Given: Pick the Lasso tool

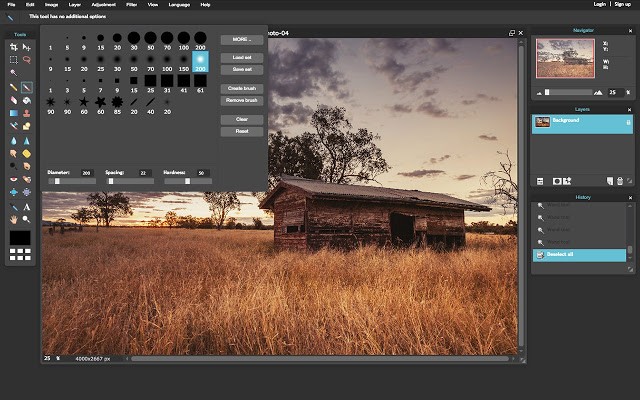Looking at the screenshot, I should pos(27,60).
